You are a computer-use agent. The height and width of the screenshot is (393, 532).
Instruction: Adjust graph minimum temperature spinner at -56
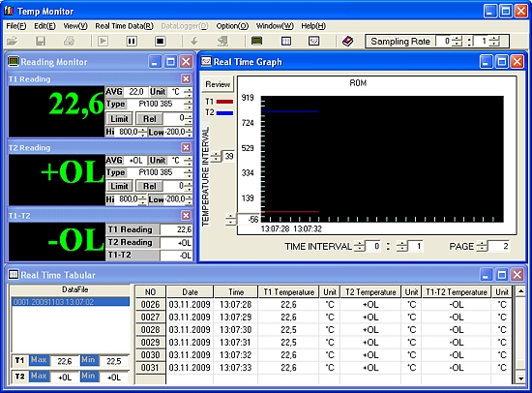point(231,219)
